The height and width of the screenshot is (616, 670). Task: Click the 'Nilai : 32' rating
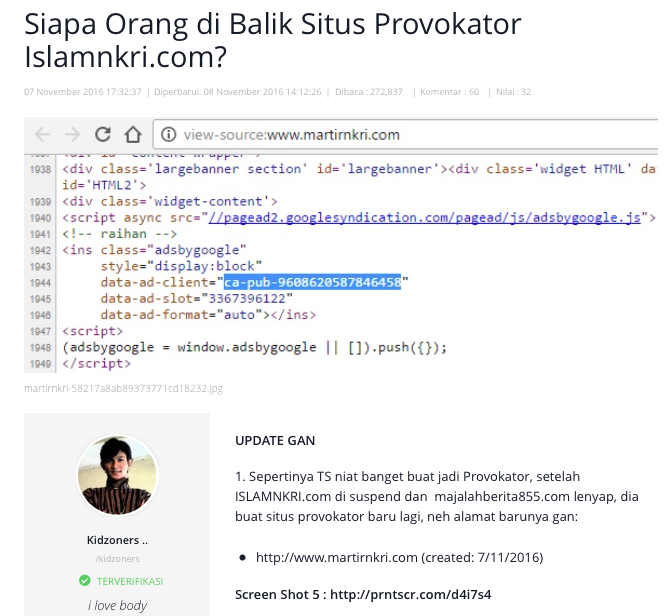[513, 92]
